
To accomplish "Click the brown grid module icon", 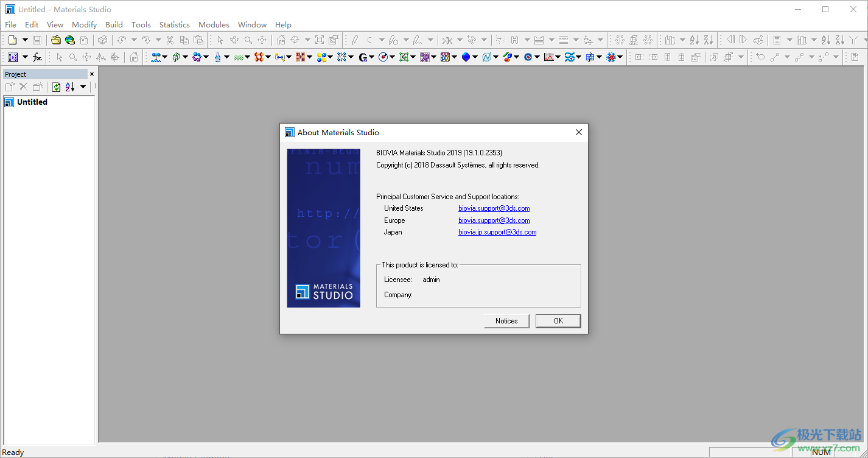I will (300, 57).
